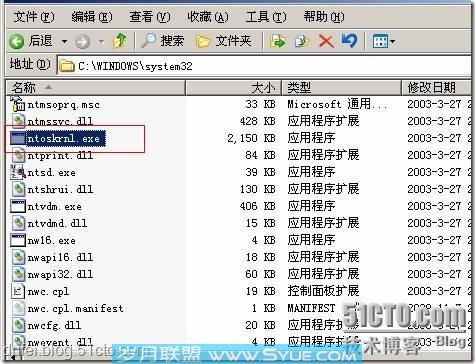Viewport: 475px width, 364px height.
Task: Click the file name ntvdm.exe
Action: (54, 207)
